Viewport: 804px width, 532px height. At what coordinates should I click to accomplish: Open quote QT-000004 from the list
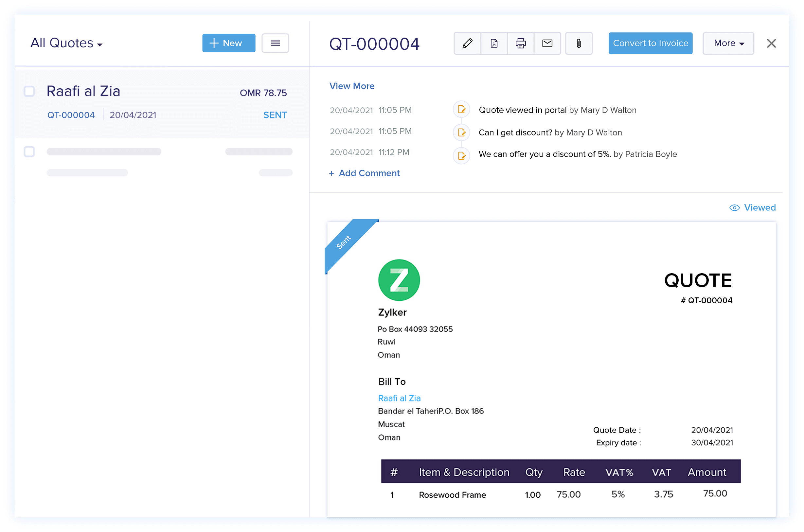(x=71, y=115)
